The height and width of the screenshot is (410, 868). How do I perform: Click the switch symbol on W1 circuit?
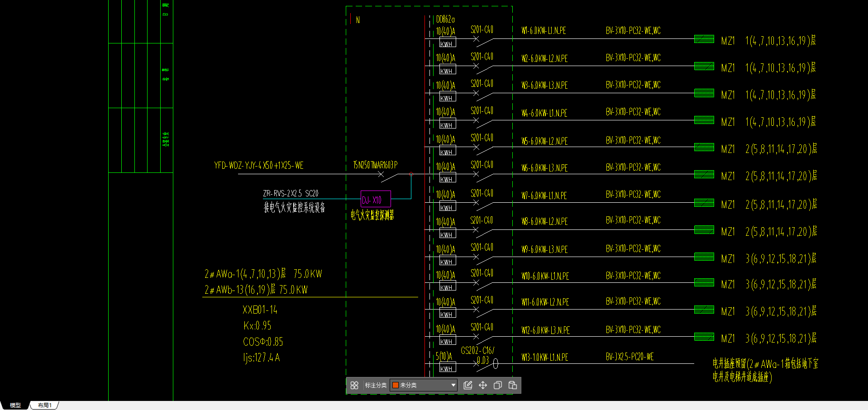click(x=483, y=42)
